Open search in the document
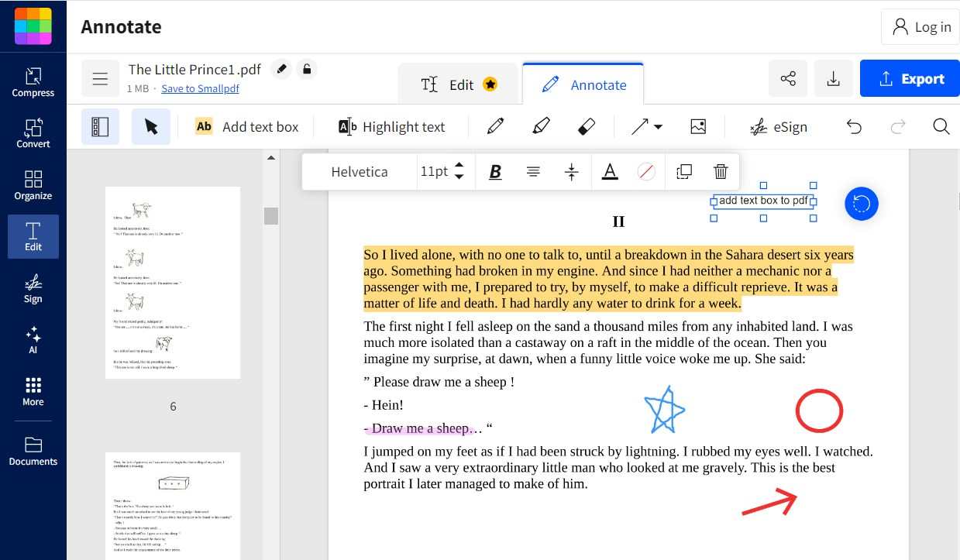This screenshot has width=960, height=560. tap(941, 126)
